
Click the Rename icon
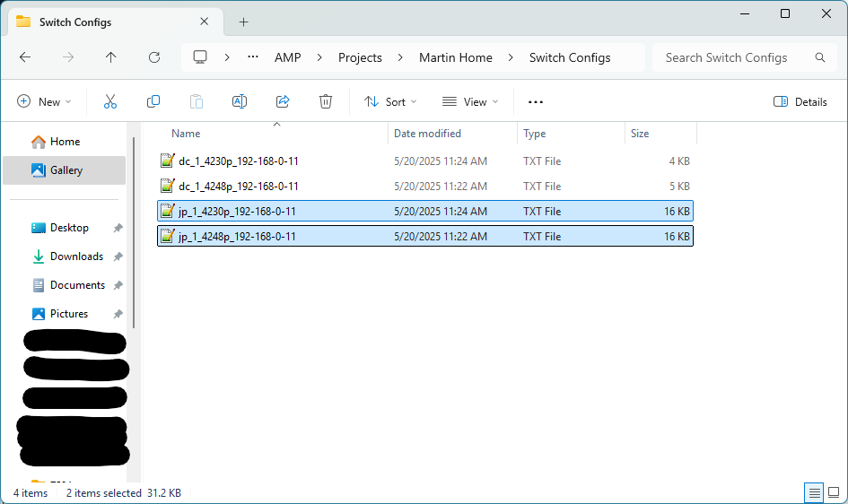[x=240, y=101]
